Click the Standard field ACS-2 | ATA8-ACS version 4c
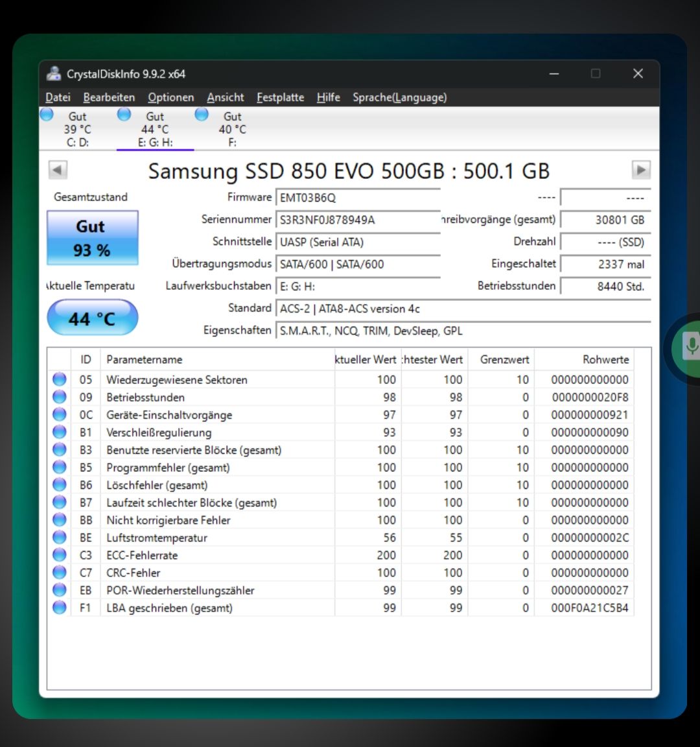Screen dimensions: 700x747 pyautogui.click(x=463, y=309)
